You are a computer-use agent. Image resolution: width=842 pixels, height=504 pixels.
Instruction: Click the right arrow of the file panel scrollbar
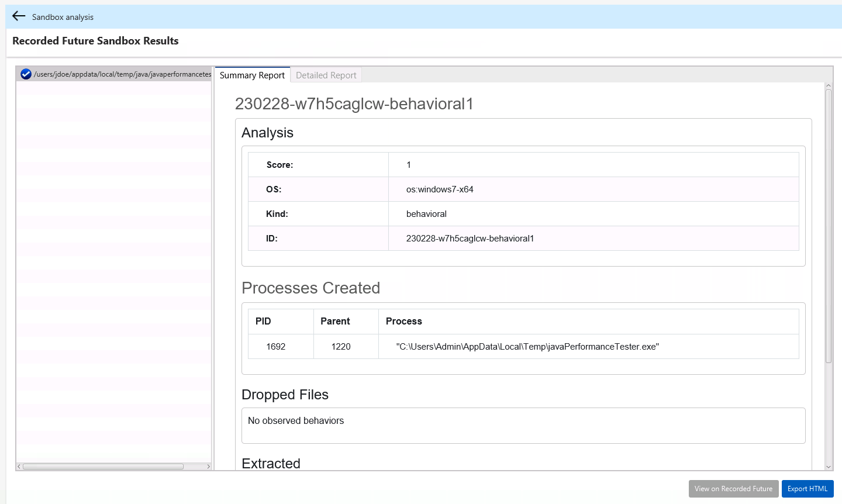click(209, 466)
